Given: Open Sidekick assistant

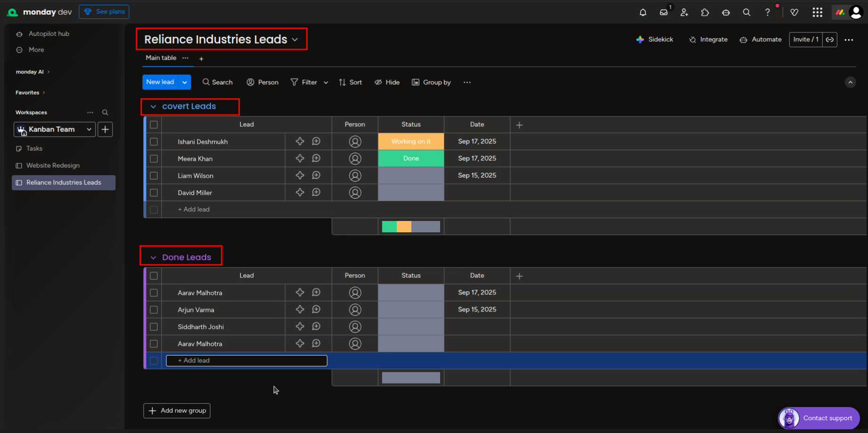Looking at the screenshot, I should (x=655, y=40).
